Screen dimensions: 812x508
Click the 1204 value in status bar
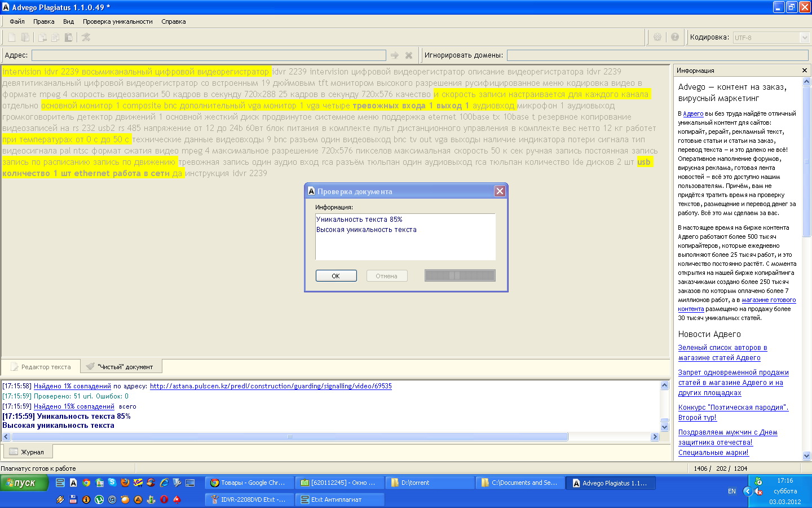[740, 468]
